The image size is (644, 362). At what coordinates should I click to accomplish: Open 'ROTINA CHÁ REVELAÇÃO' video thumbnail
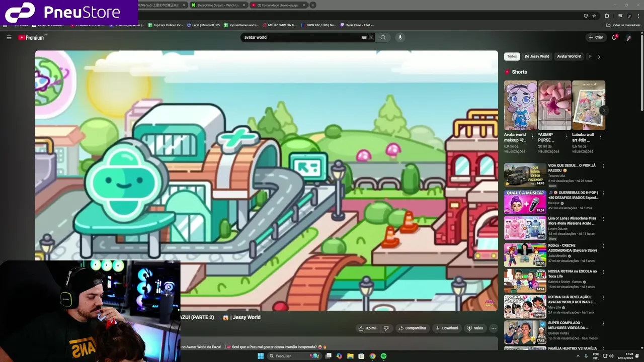coord(525,306)
